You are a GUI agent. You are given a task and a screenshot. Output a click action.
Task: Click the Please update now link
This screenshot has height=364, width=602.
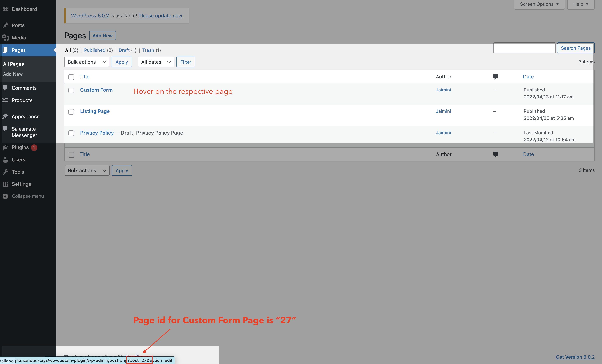click(x=160, y=15)
